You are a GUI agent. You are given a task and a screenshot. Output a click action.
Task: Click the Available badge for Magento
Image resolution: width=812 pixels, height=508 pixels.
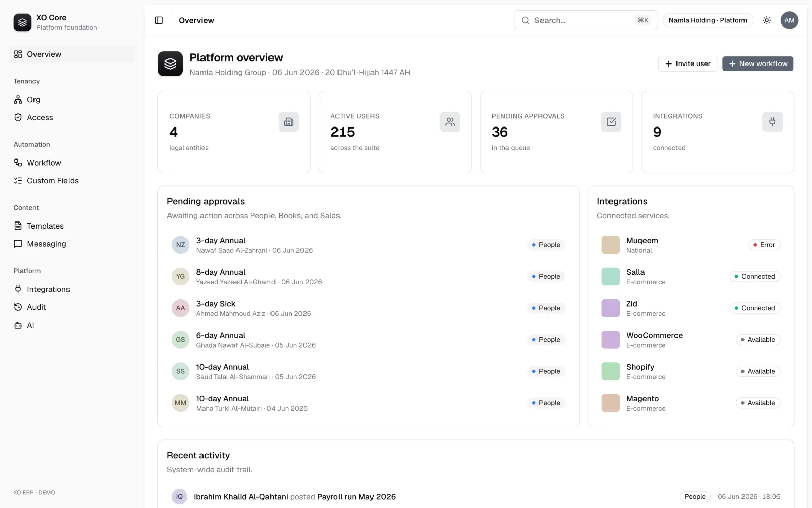[758, 403]
